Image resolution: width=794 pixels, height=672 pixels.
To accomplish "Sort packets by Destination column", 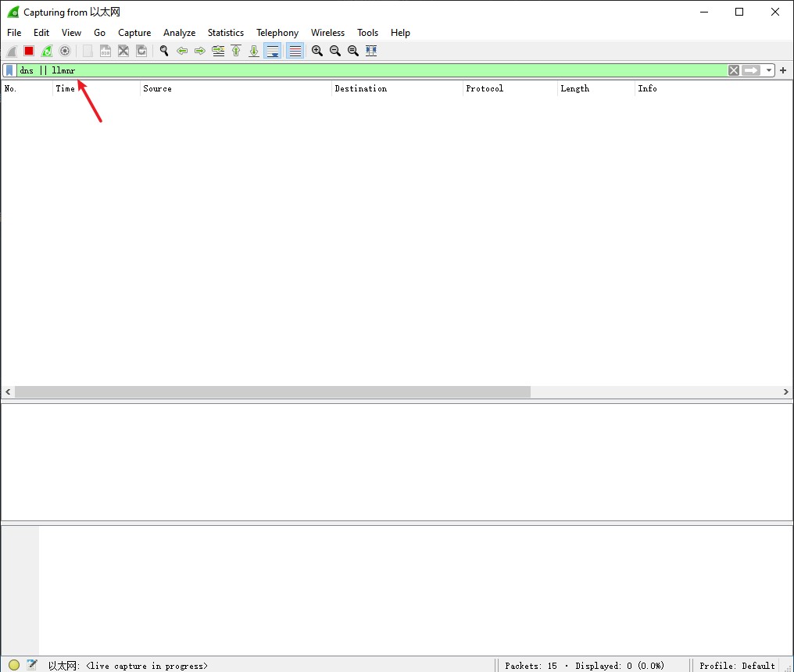I will (x=397, y=88).
